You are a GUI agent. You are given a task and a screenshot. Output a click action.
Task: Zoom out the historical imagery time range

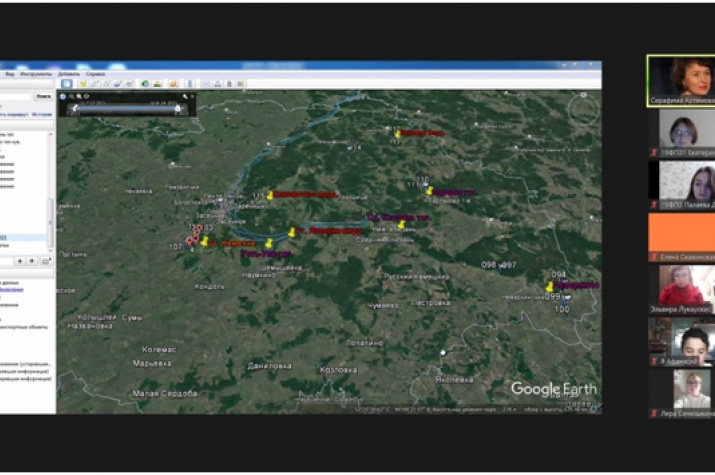(x=71, y=97)
